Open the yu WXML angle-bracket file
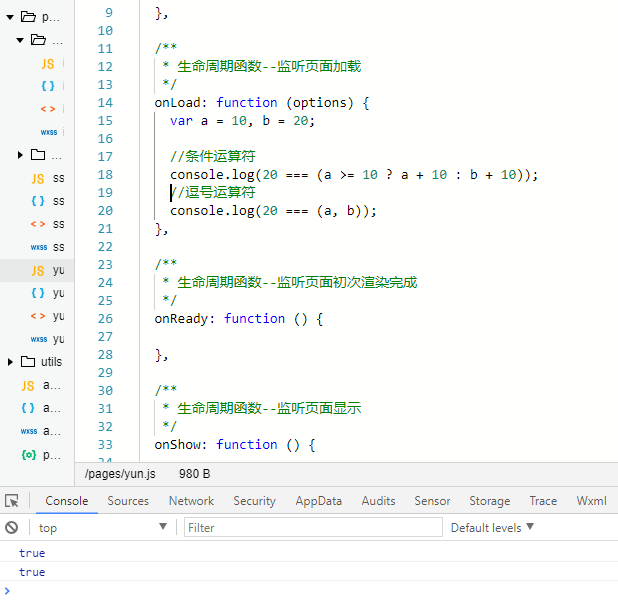 48,316
